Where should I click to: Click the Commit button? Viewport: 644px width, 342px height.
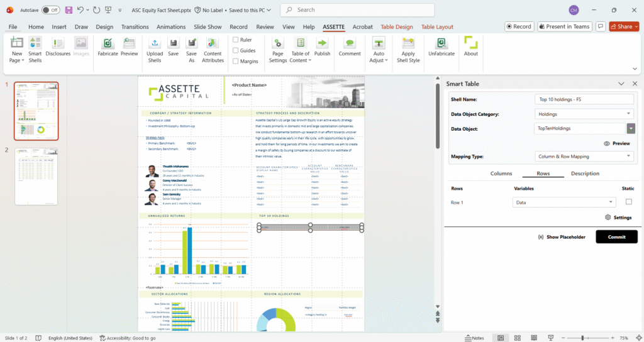coord(616,237)
